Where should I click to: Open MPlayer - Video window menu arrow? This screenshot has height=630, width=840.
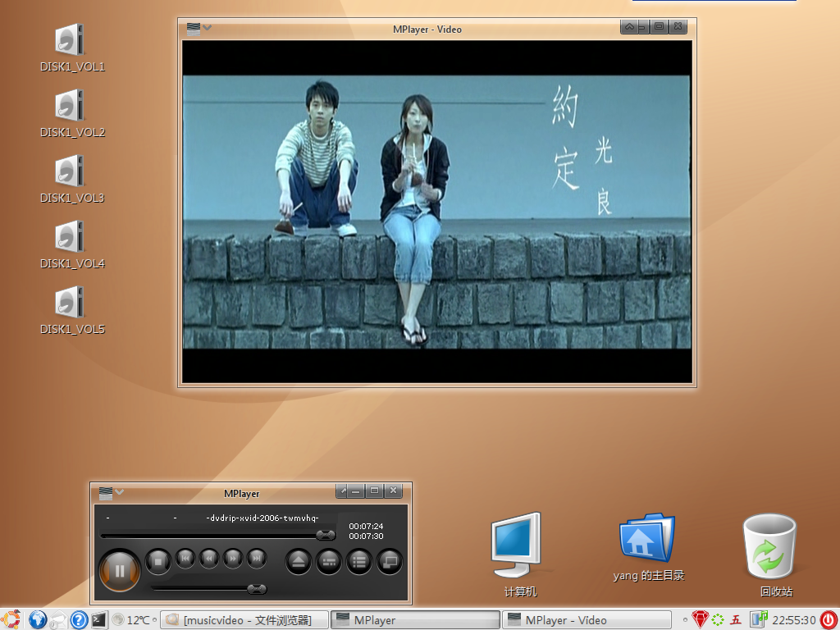pyautogui.click(x=208, y=27)
